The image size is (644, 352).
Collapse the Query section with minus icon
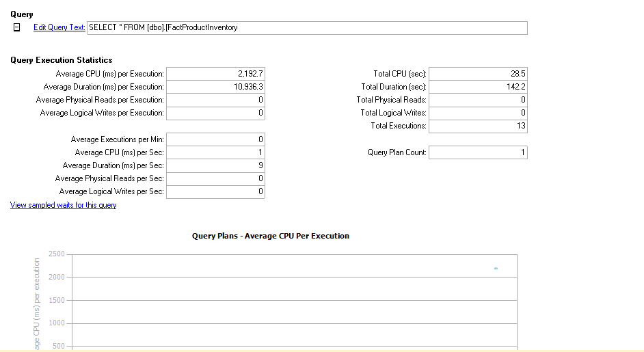tap(17, 28)
